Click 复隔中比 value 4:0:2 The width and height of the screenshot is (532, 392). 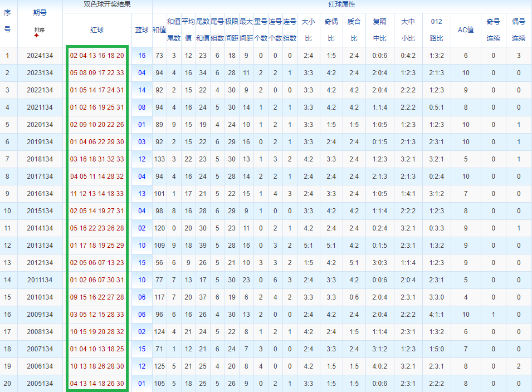coord(380,366)
